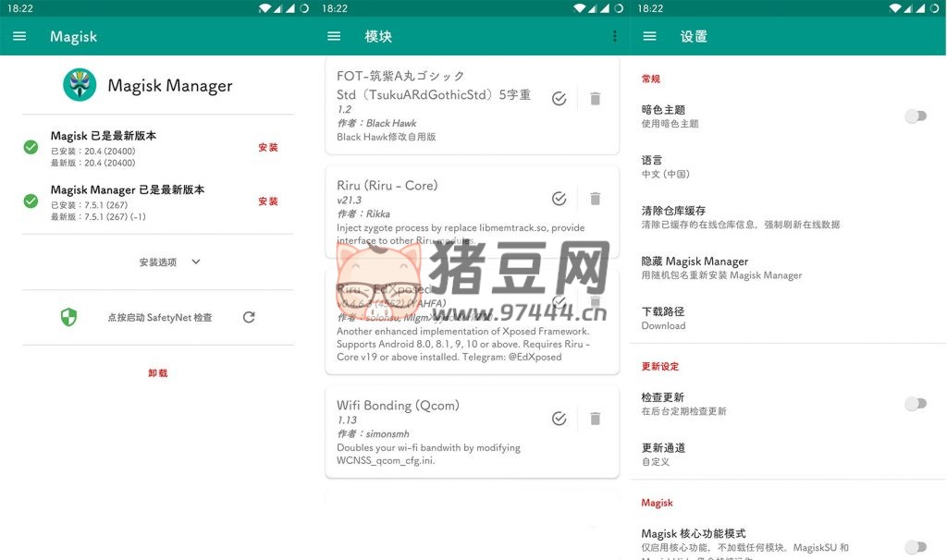Image resolution: width=947 pixels, height=560 pixels.
Task: Select 清除仓库缓存 settings item
Action: pyautogui.click(x=740, y=217)
